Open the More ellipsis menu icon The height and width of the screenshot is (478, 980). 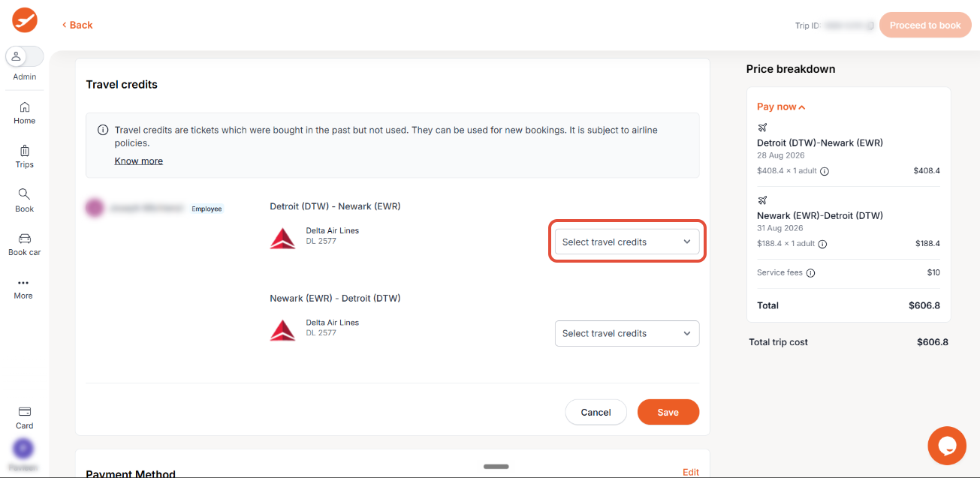(23, 283)
